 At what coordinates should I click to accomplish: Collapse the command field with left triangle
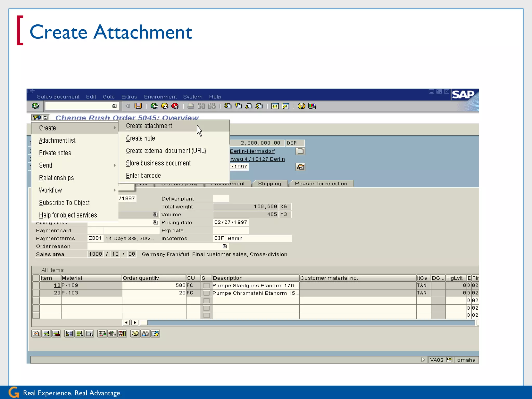coord(128,106)
